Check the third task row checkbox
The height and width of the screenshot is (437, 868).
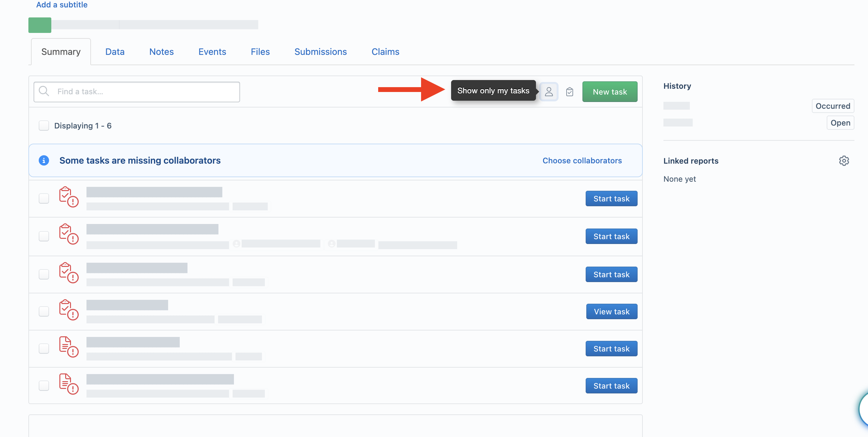coord(44,274)
